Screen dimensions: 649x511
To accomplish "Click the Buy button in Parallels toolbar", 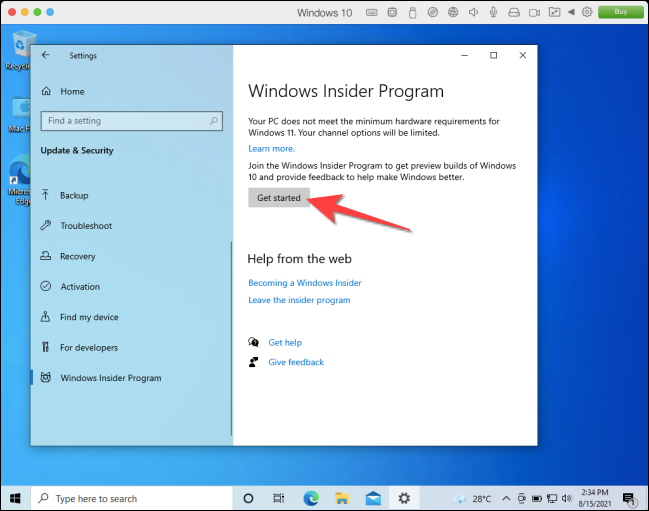I will (619, 12).
